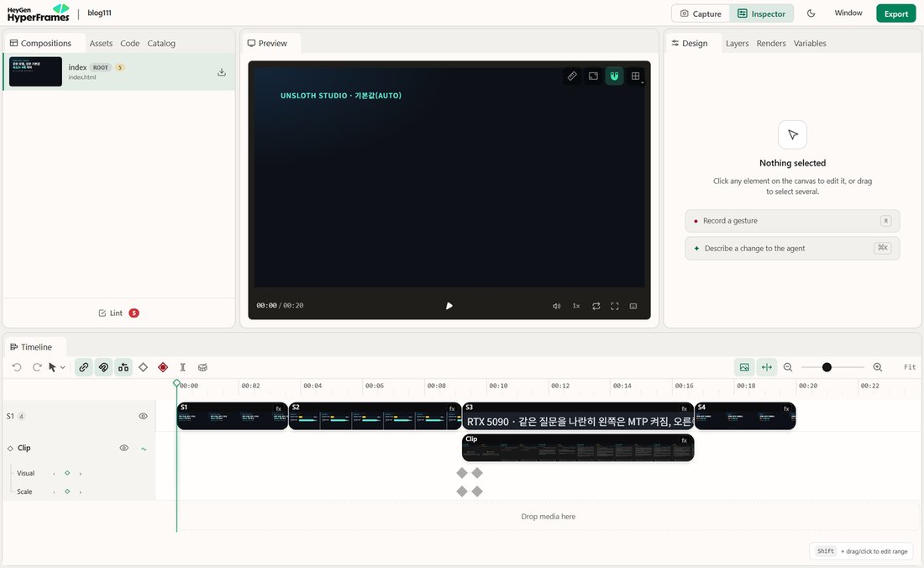Select the first Visual keyframe marker
The image size is (924, 568).
[x=462, y=472]
